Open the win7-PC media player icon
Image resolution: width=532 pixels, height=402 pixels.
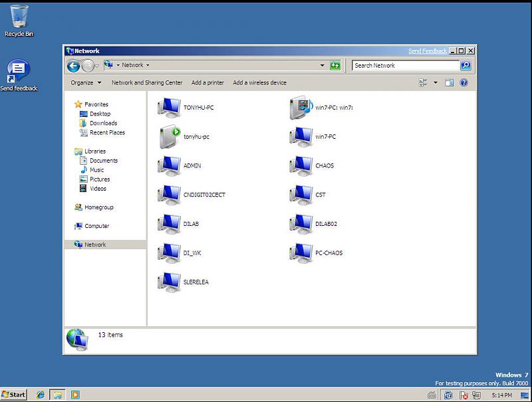pos(301,107)
